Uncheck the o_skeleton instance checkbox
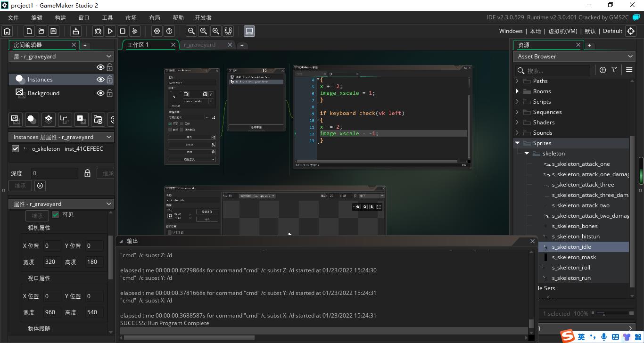This screenshot has width=644, height=343. [x=15, y=149]
